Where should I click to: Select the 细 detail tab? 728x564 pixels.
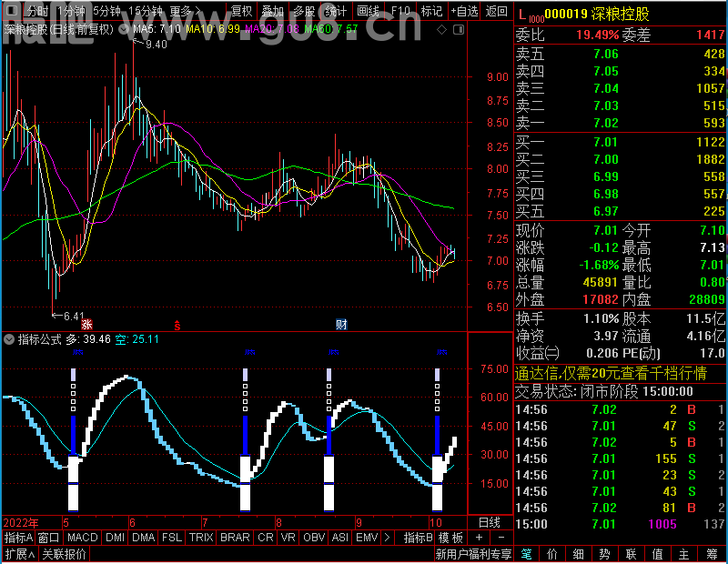click(x=578, y=554)
